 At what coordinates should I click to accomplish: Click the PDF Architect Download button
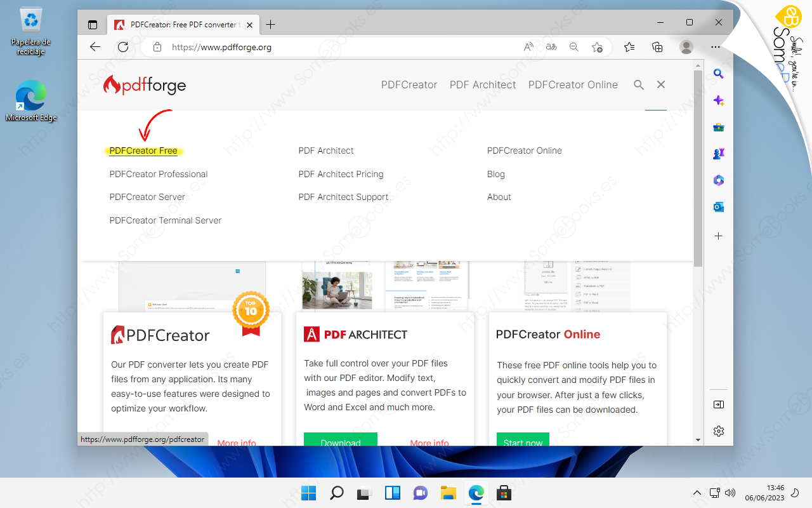(x=341, y=439)
